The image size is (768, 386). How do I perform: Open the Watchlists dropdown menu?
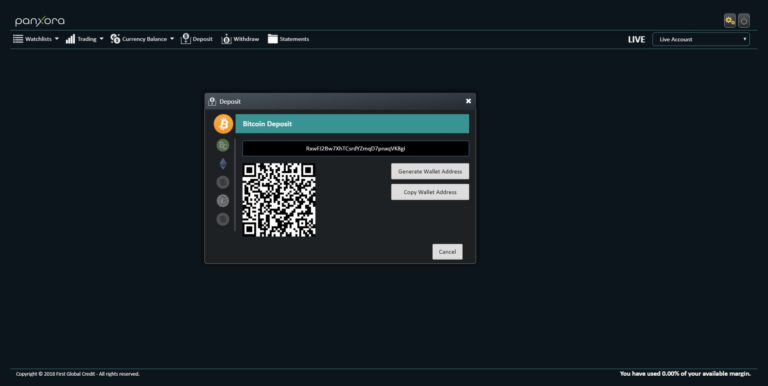tap(36, 39)
